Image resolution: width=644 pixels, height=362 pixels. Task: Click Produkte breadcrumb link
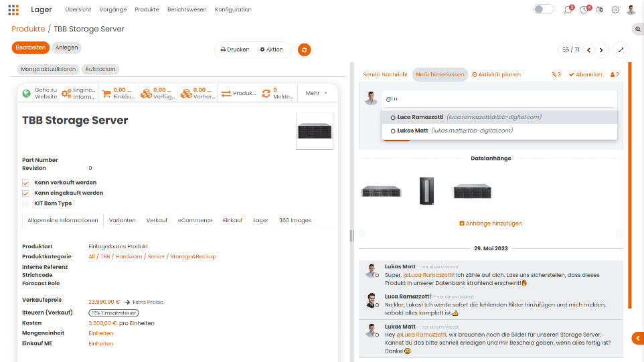(x=28, y=29)
